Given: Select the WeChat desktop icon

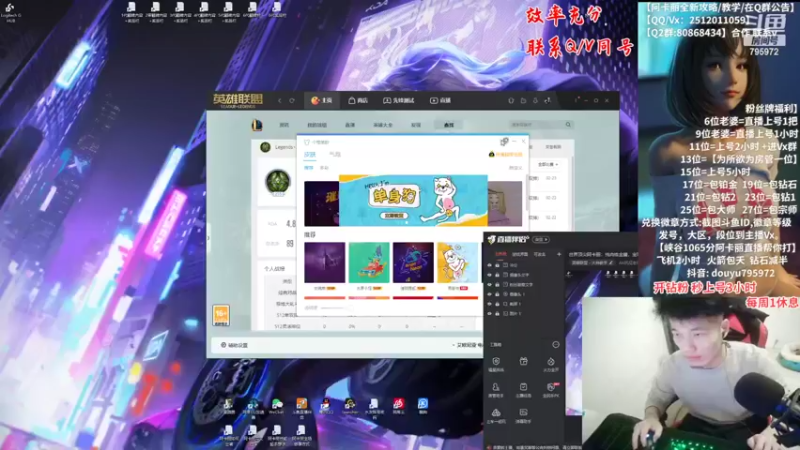Looking at the screenshot, I should (277, 407).
